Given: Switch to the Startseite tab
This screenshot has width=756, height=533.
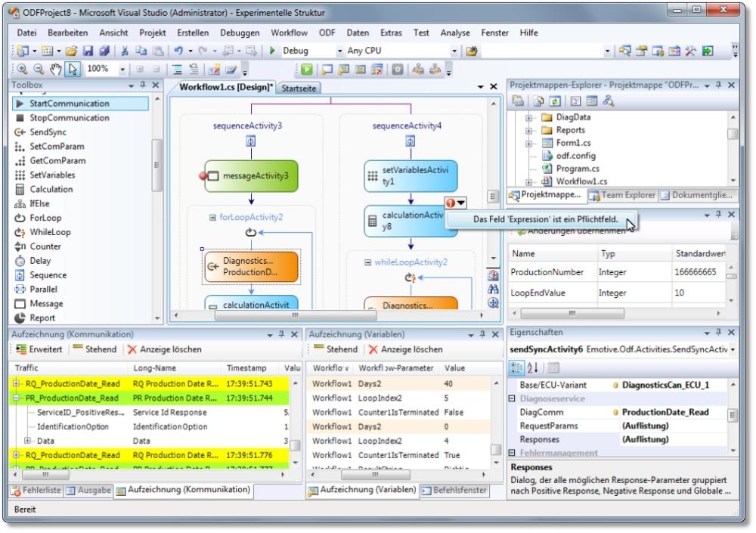Looking at the screenshot, I should click(299, 88).
